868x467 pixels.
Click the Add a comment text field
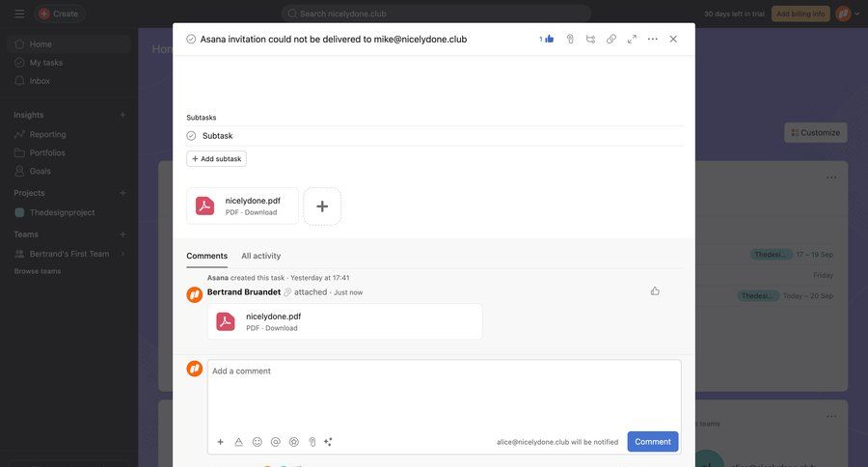pyautogui.click(x=444, y=395)
